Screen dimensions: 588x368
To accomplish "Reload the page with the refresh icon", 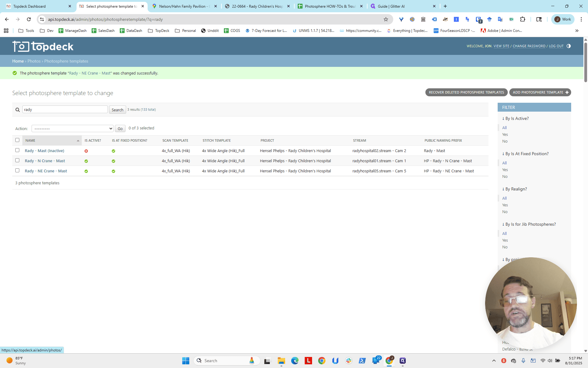I will coord(29,19).
